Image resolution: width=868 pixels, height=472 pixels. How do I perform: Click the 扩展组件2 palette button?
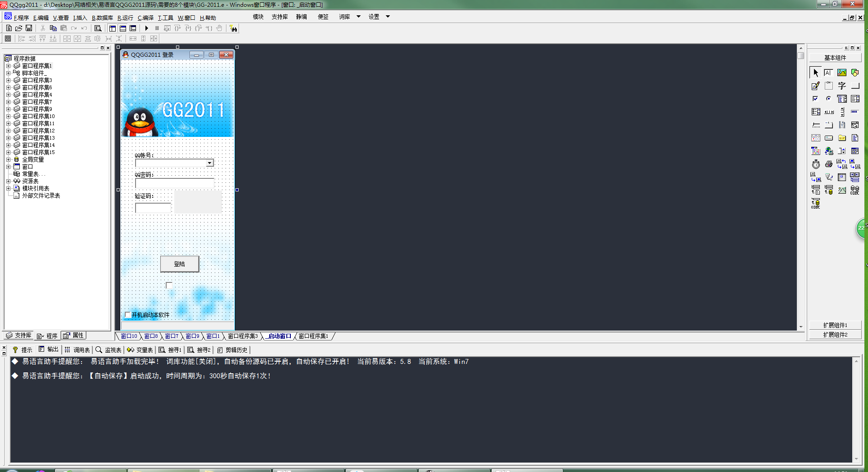[835, 335]
